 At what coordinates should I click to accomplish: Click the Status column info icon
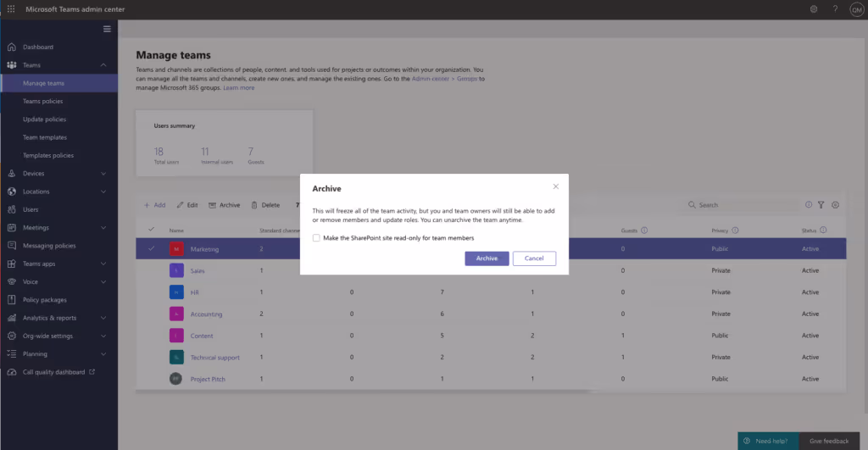click(823, 231)
